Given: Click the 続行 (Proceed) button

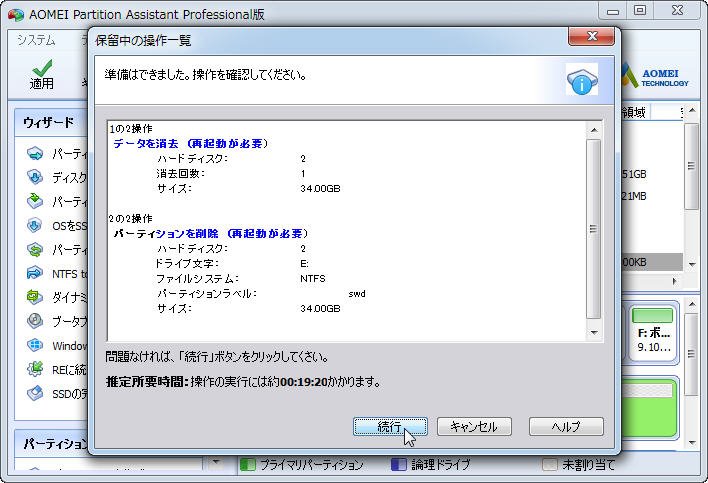Looking at the screenshot, I should (390, 427).
